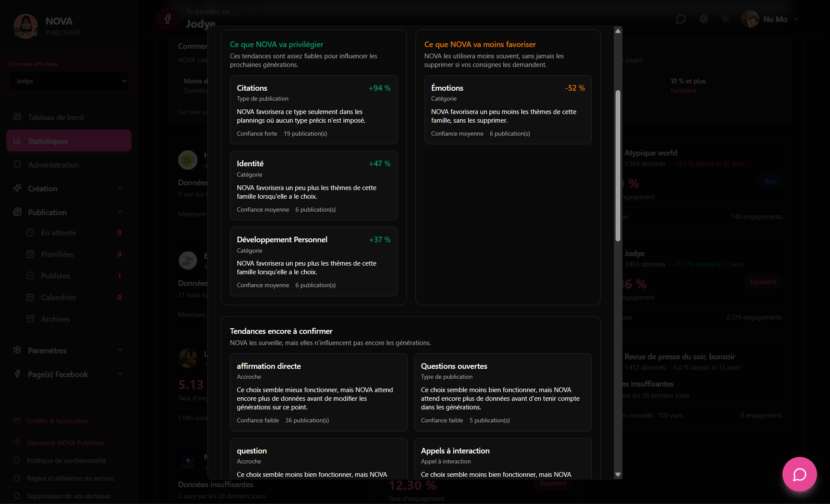Click the 'Revue de presse du soir, bonsoir' title

(x=680, y=357)
